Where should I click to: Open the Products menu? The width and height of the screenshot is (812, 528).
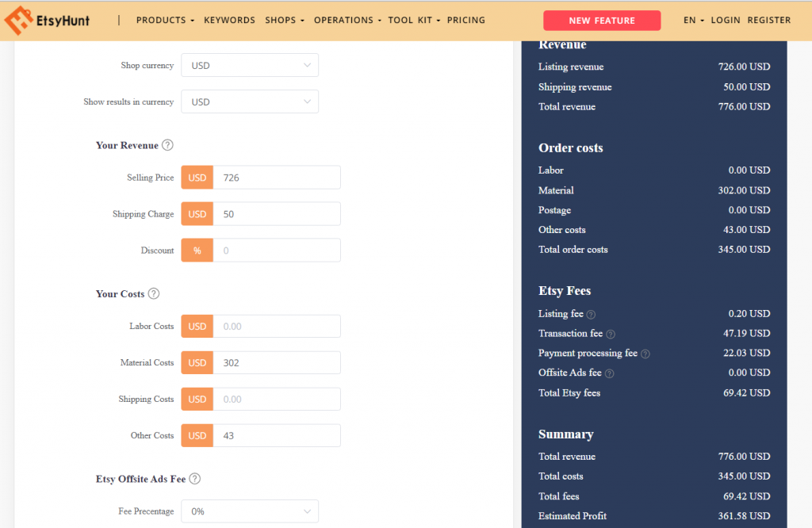coord(166,21)
